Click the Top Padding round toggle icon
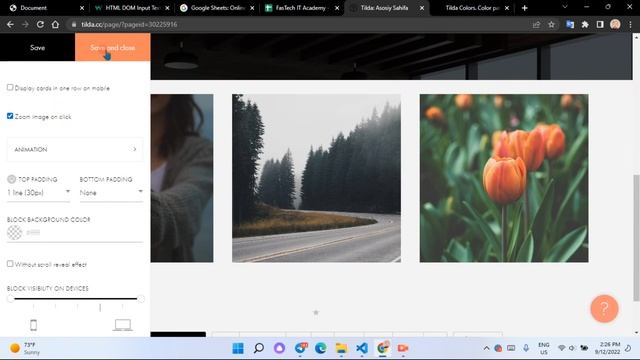 11,179
